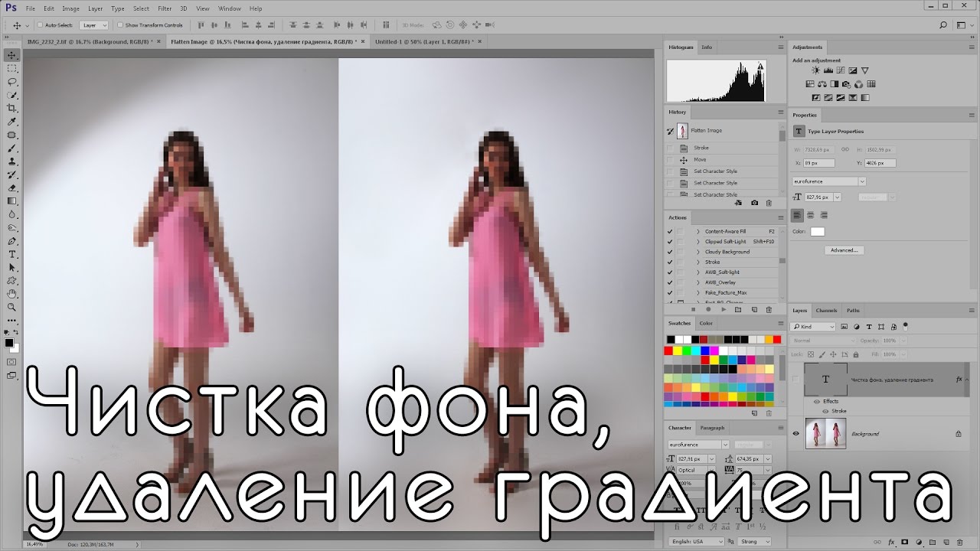Image resolution: width=980 pixels, height=551 pixels.
Task: Left align text in Properties panel
Action: pyautogui.click(x=799, y=215)
